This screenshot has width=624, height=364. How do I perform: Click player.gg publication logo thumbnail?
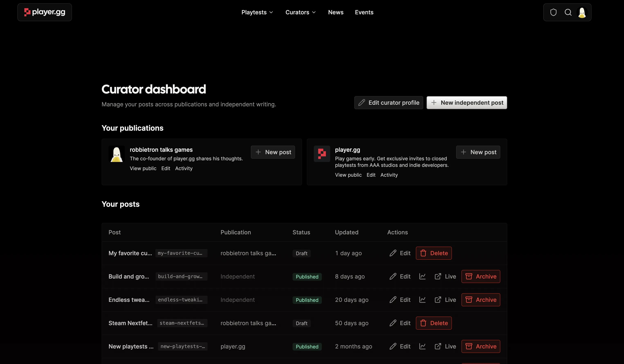click(x=322, y=154)
